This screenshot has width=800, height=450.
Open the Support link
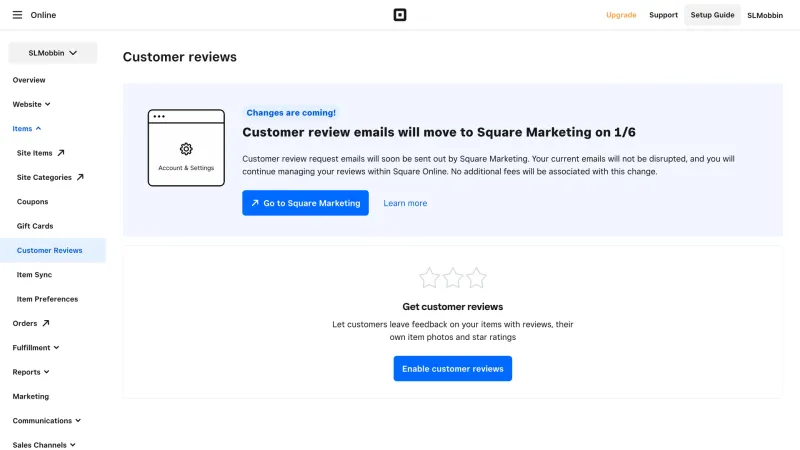point(663,15)
